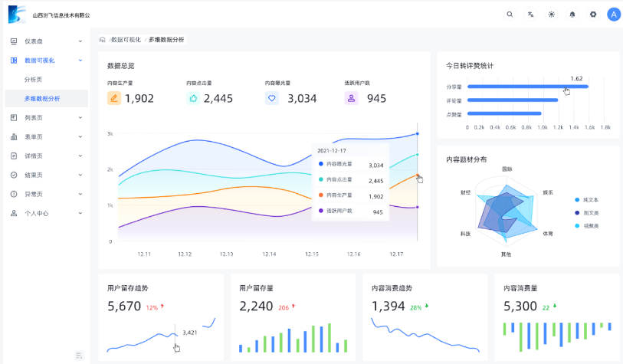623x364 pixels.
Task: Toggle 图文类 legend in radar chart
Action: (x=589, y=212)
